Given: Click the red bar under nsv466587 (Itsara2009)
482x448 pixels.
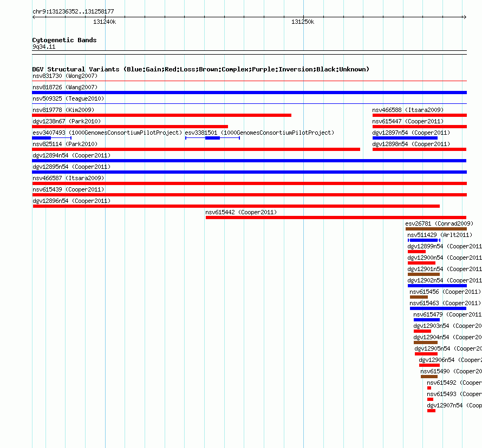Looking at the screenshot, I should [x=249, y=183].
